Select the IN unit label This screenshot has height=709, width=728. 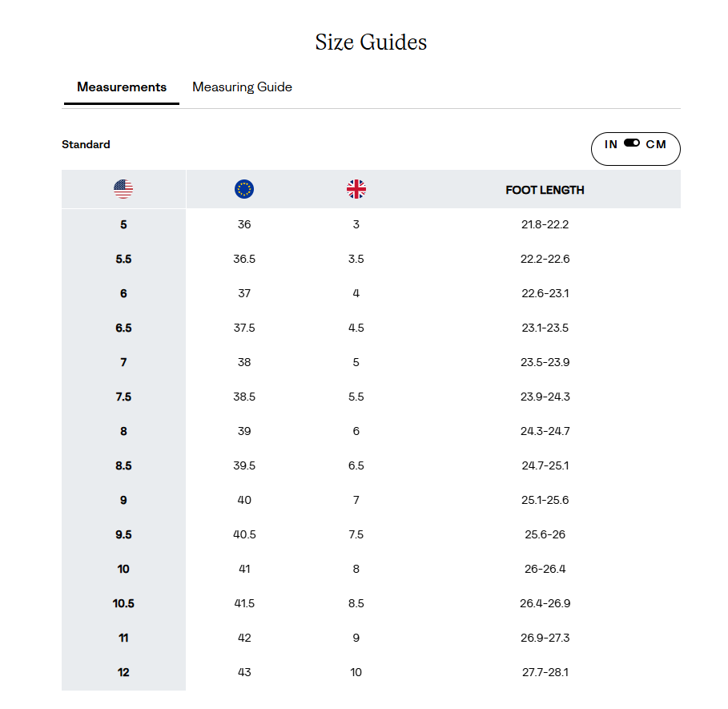(x=611, y=144)
